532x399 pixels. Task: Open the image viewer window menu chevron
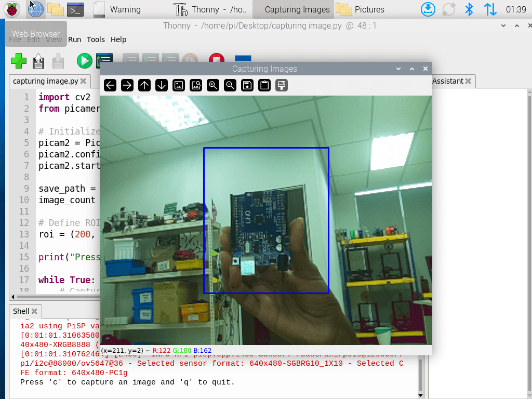coord(398,69)
